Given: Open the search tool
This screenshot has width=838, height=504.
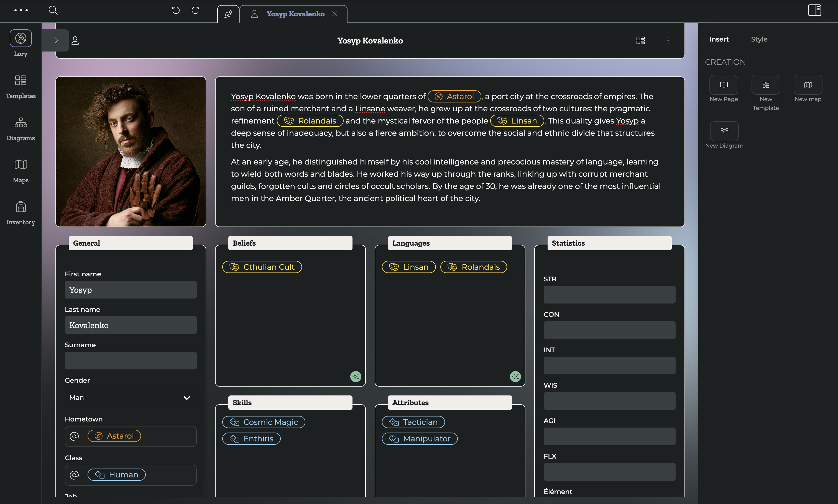Looking at the screenshot, I should click(x=53, y=10).
